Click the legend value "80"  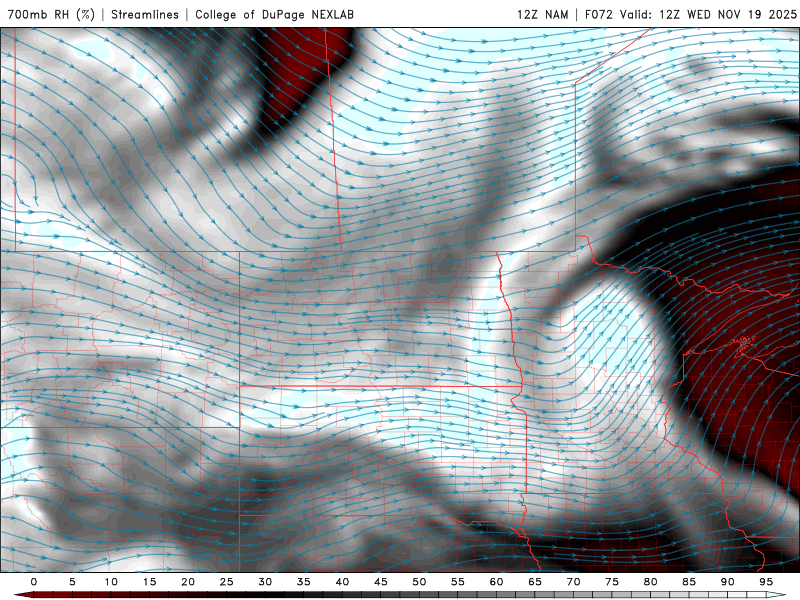(x=650, y=582)
